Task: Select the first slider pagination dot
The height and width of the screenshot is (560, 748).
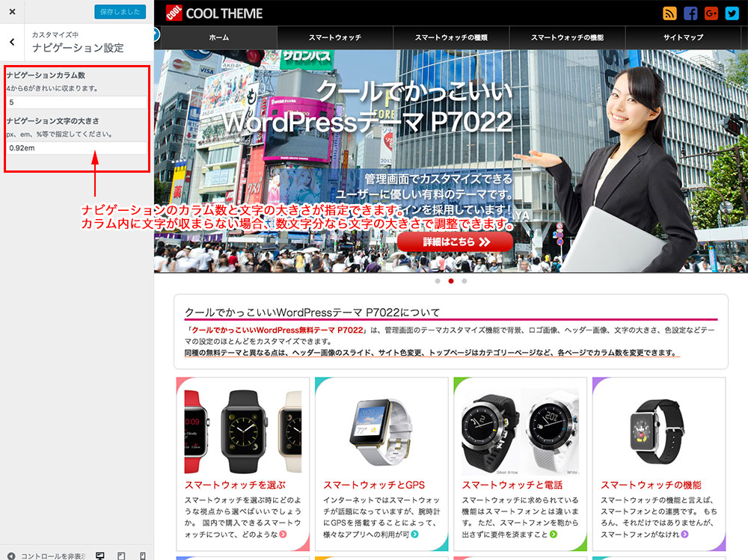Action: coord(438,281)
